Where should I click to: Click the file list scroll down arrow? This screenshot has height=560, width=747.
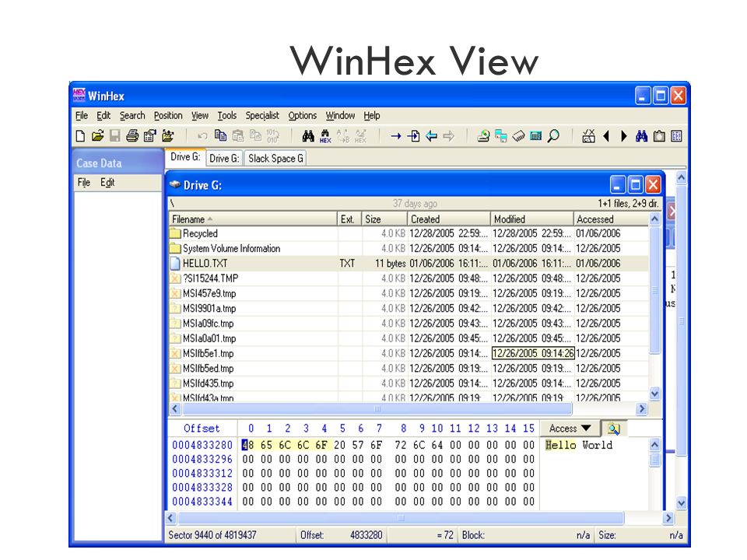(x=654, y=394)
